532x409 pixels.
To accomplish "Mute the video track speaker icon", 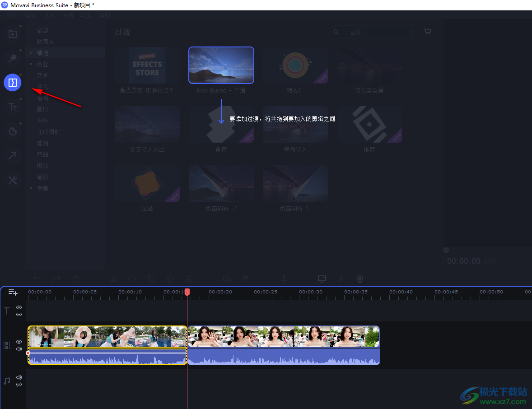I will 19,349.
